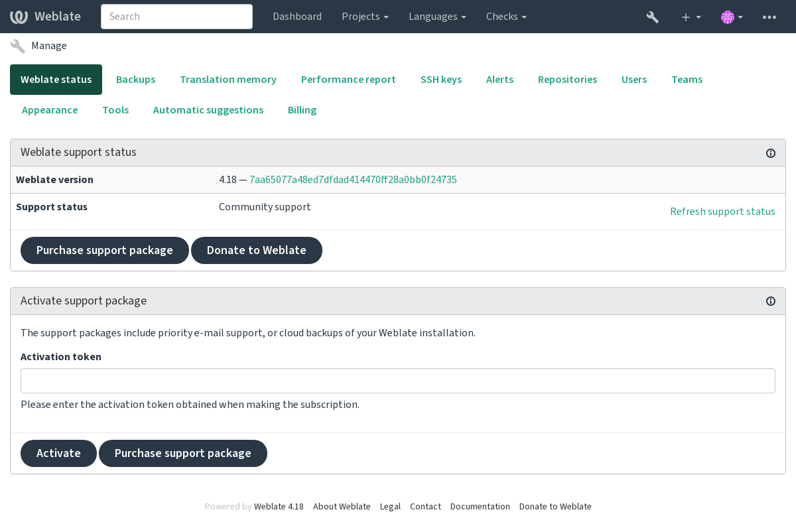Switch to the Tools tab
The height and width of the screenshot is (532, 796).
click(115, 110)
